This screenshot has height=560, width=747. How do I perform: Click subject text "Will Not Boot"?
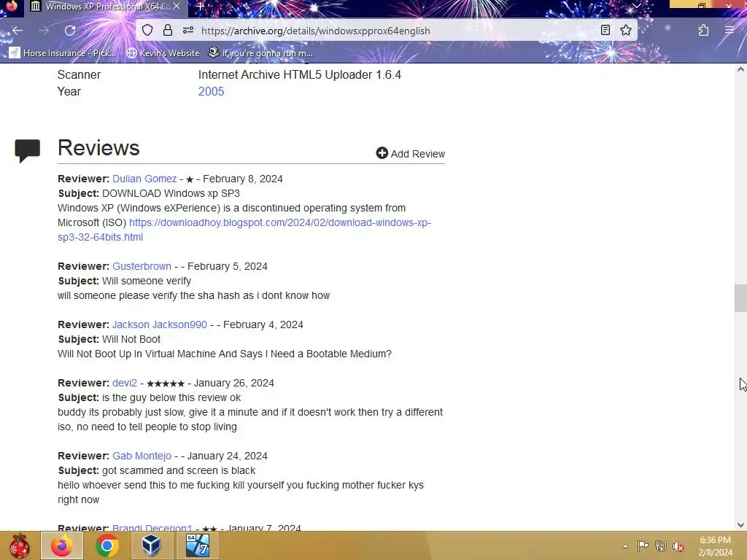coord(131,339)
